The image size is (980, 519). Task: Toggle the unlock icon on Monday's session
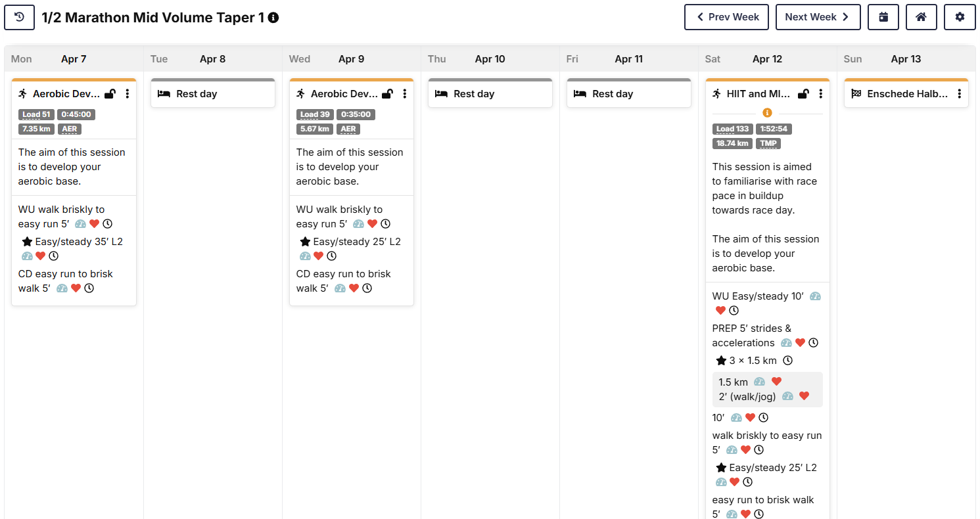click(x=110, y=94)
